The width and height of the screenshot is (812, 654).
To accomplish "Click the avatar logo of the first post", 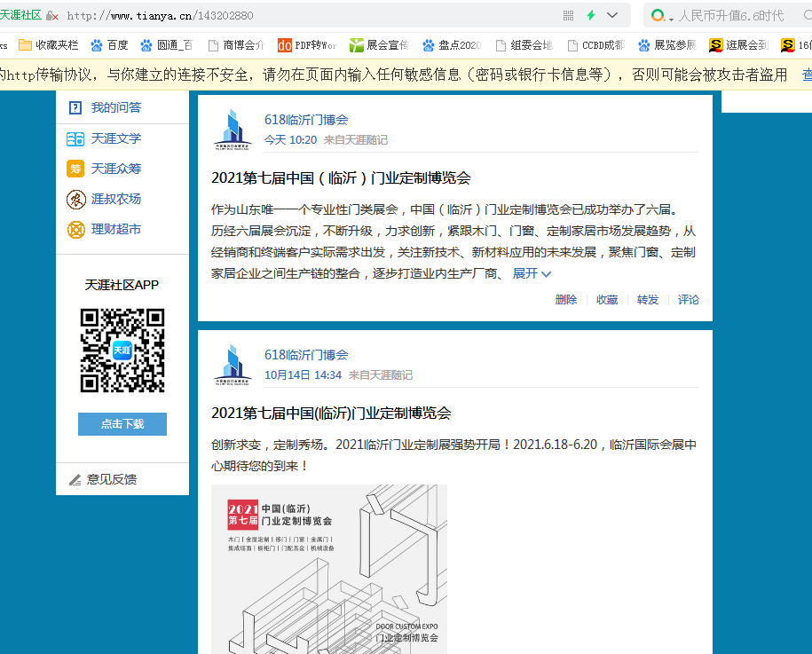I will 233,130.
